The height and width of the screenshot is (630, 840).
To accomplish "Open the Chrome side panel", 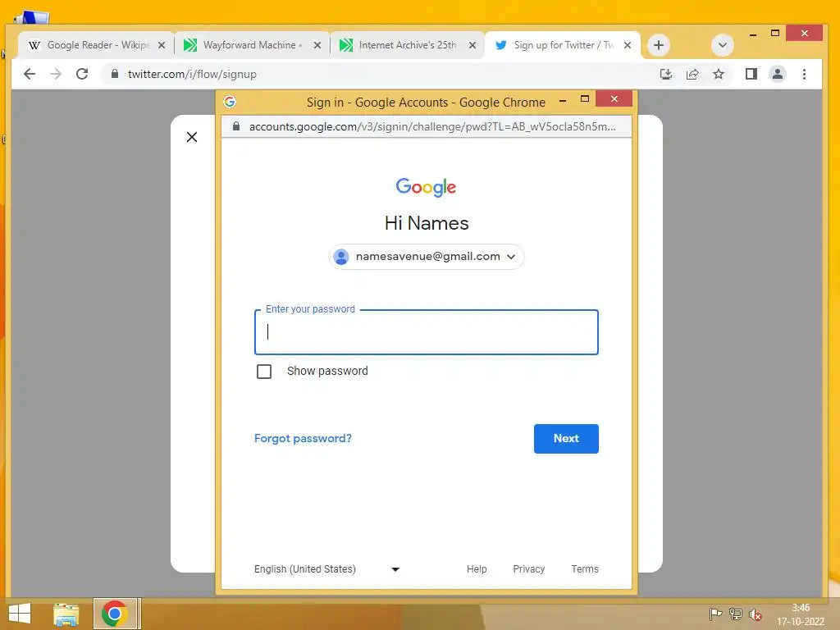I will [751, 74].
